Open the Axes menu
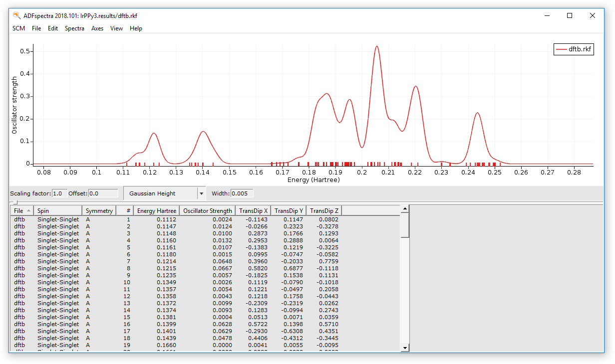Image resolution: width=615 pixels, height=364 pixels. pyautogui.click(x=97, y=28)
